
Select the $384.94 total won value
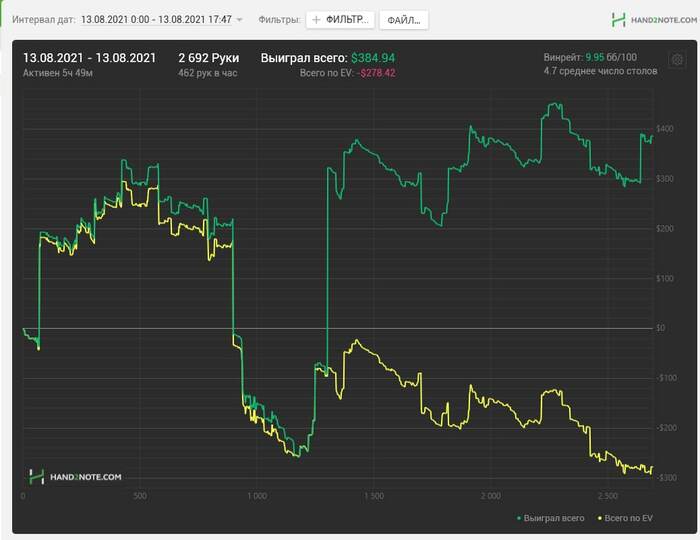click(373, 58)
